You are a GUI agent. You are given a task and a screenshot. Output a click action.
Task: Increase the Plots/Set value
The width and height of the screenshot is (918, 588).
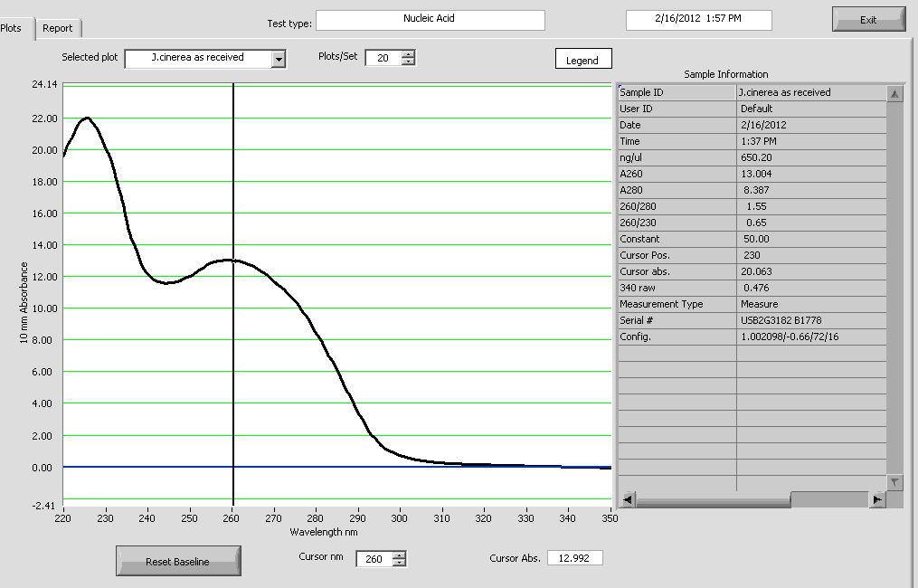(x=408, y=54)
